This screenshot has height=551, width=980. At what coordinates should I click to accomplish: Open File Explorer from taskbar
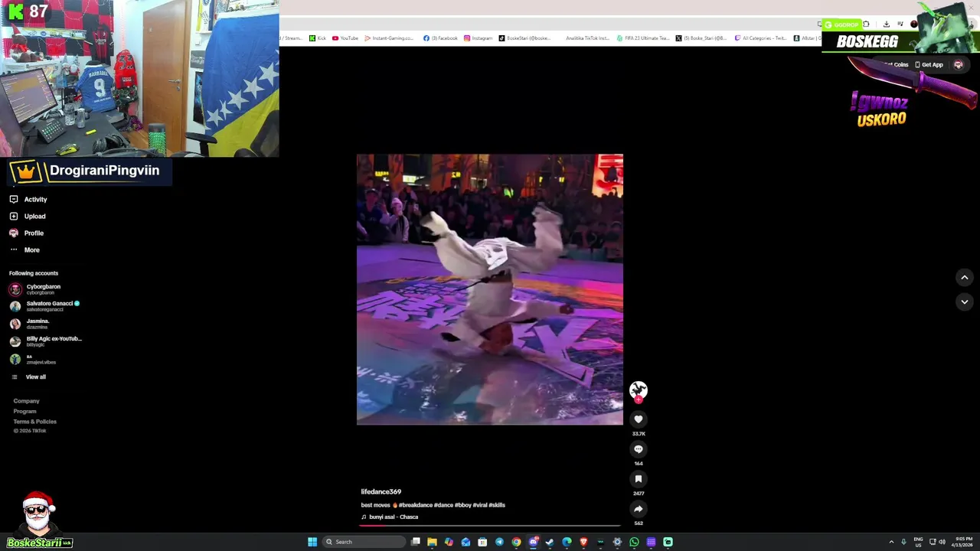432,542
